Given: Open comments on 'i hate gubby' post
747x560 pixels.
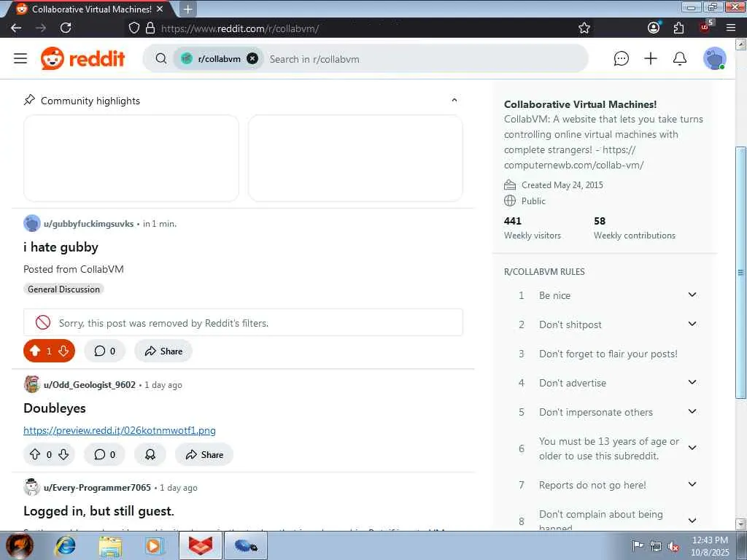Looking at the screenshot, I should point(105,351).
